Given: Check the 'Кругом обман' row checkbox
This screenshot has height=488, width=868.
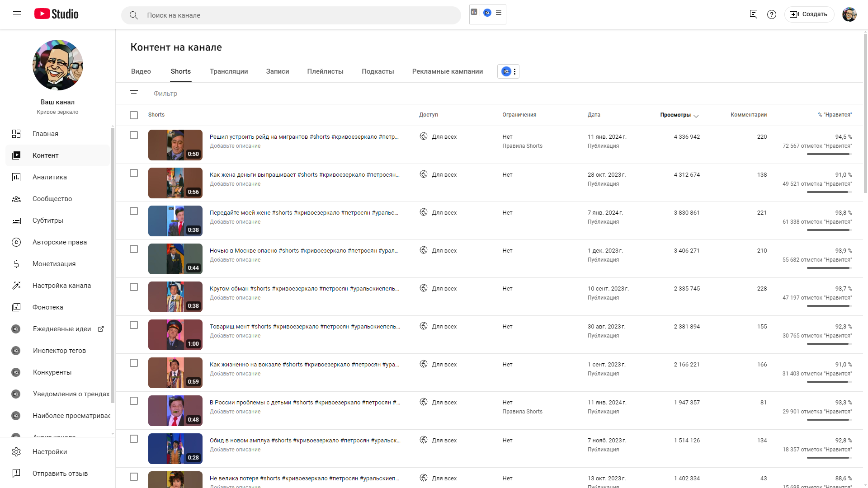Looking at the screenshot, I should pyautogui.click(x=134, y=287).
